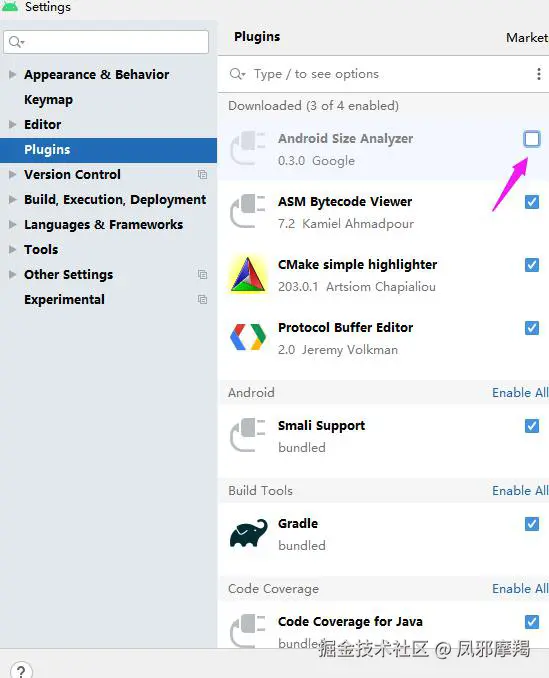Image resolution: width=549 pixels, height=678 pixels.
Task: Click the CMake simple highlighter plugin icon
Action: point(248,274)
